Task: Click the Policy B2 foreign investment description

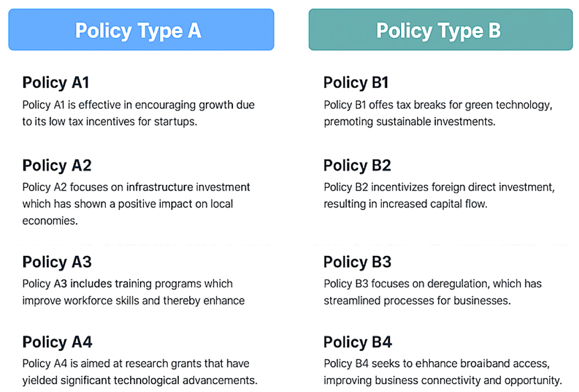Action: coord(439,195)
